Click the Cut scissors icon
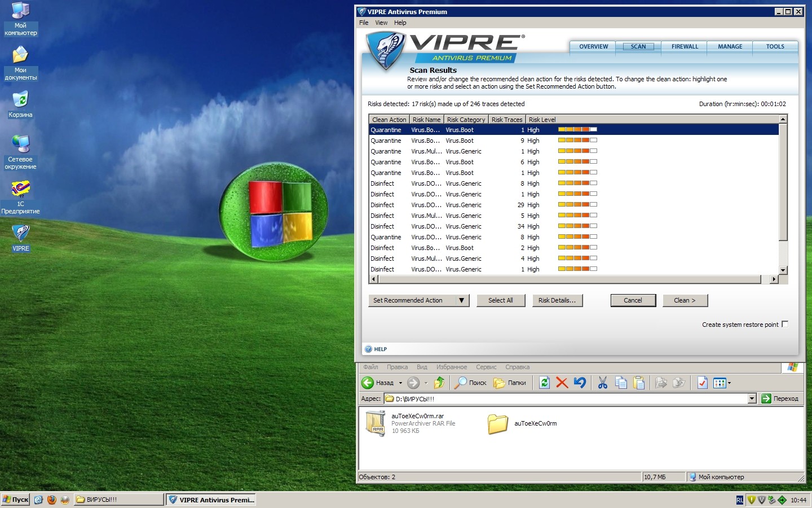The width and height of the screenshot is (812, 508). [x=603, y=383]
